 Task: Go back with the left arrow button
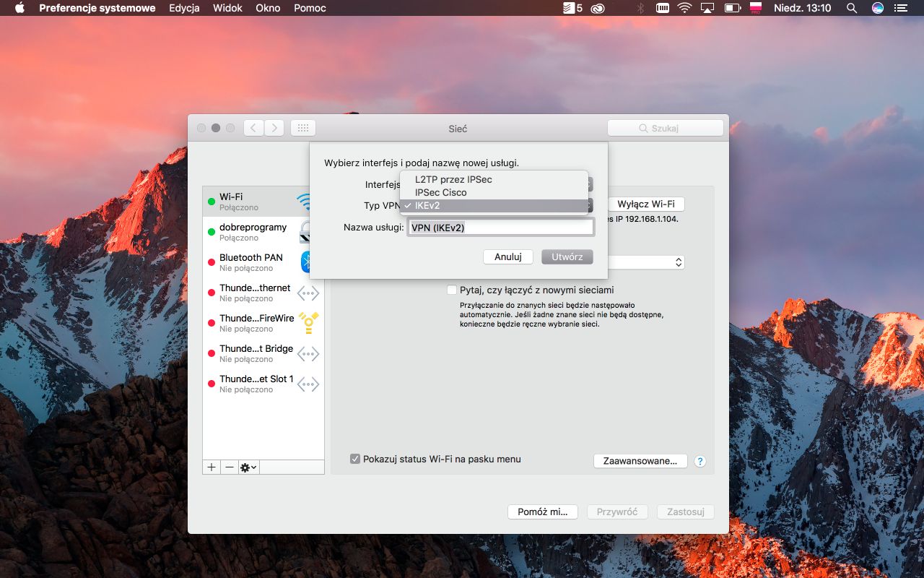[253, 128]
